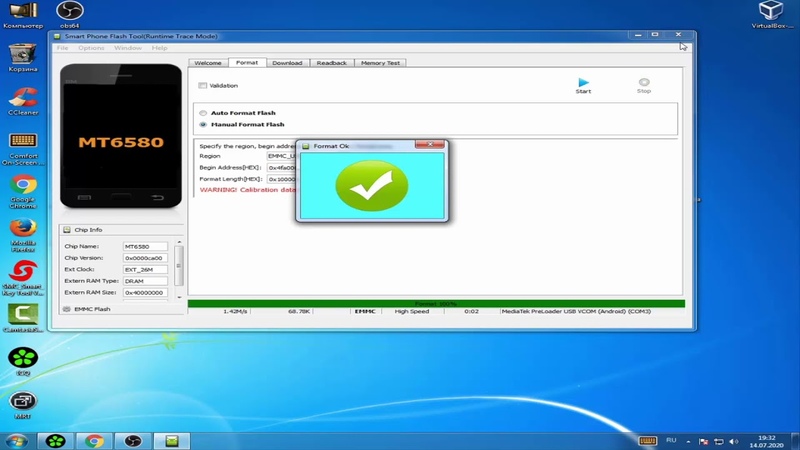
Task: Open Comfort On-Screen keyboard shortcut
Action: (23, 148)
